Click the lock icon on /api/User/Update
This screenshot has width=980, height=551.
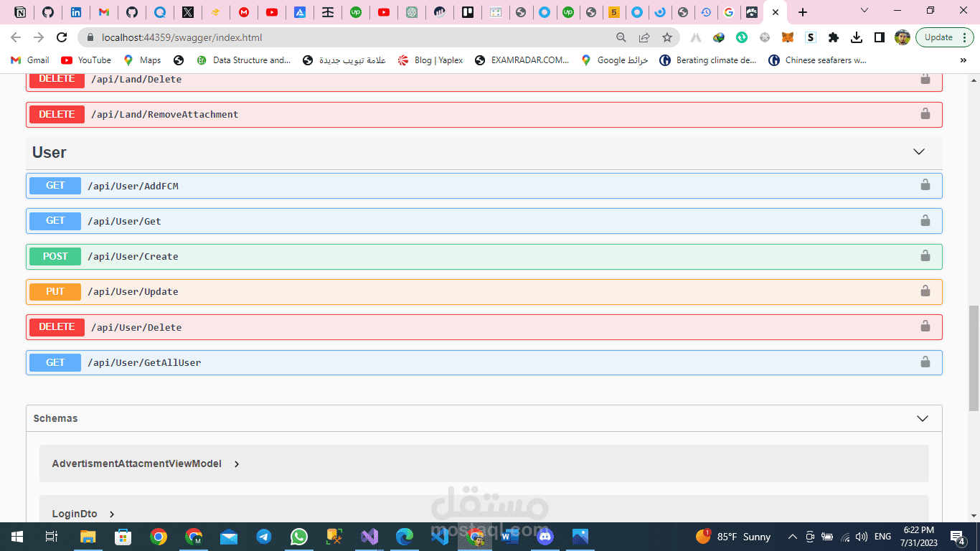925,291
